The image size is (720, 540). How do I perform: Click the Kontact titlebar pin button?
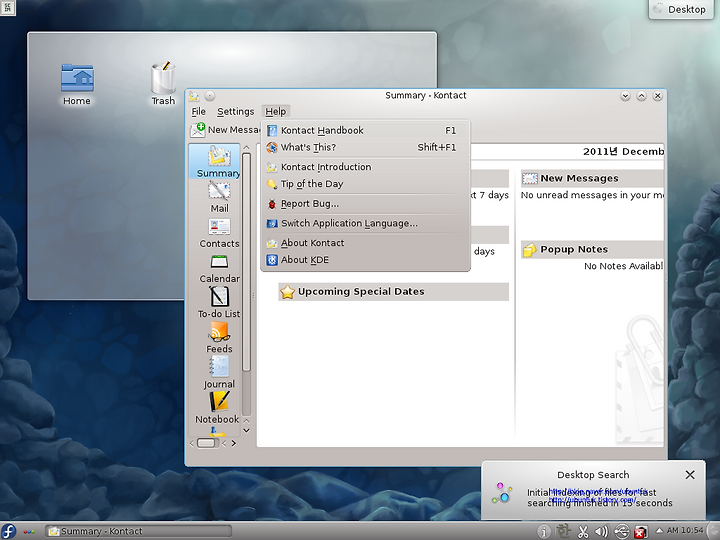coord(209,96)
